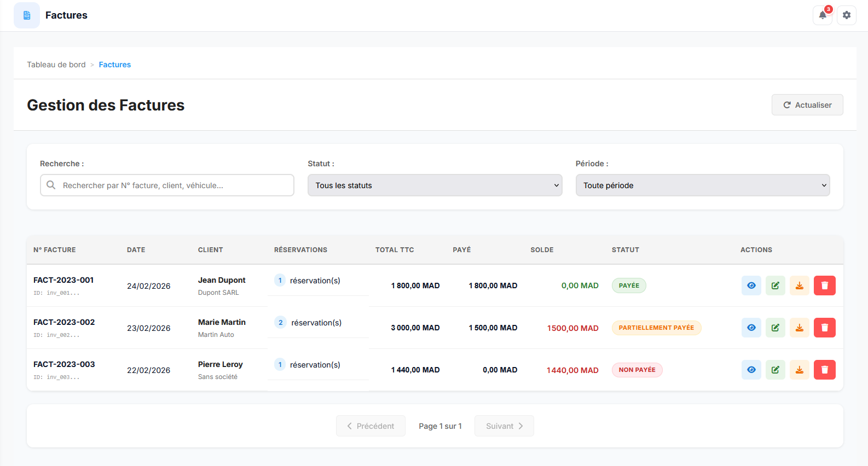868x466 pixels.
Task: Click the Partiellement Payée status badge
Action: [656, 328]
